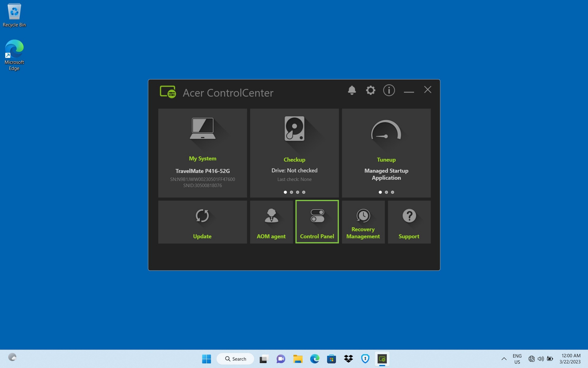Open the settings gear in Acer ControlCenter

[x=370, y=90]
